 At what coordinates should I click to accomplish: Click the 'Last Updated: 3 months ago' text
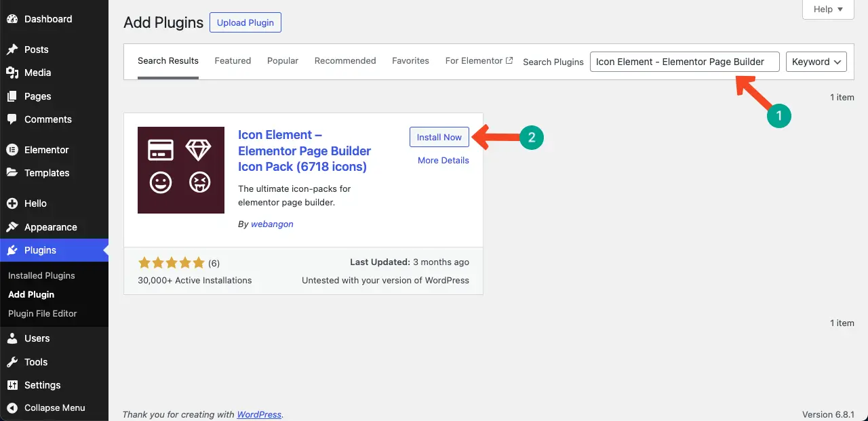(410, 262)
